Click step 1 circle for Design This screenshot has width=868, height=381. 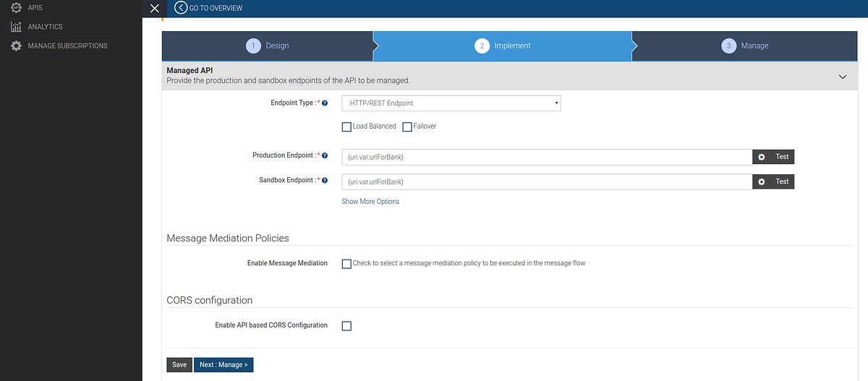(252, 46)
